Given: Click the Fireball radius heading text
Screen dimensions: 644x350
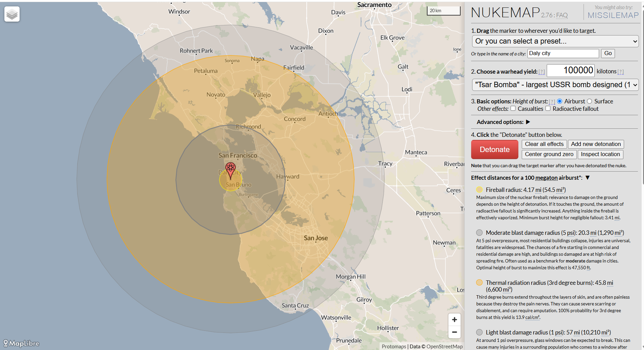Looking at the screenshot, I should [526, 190].
